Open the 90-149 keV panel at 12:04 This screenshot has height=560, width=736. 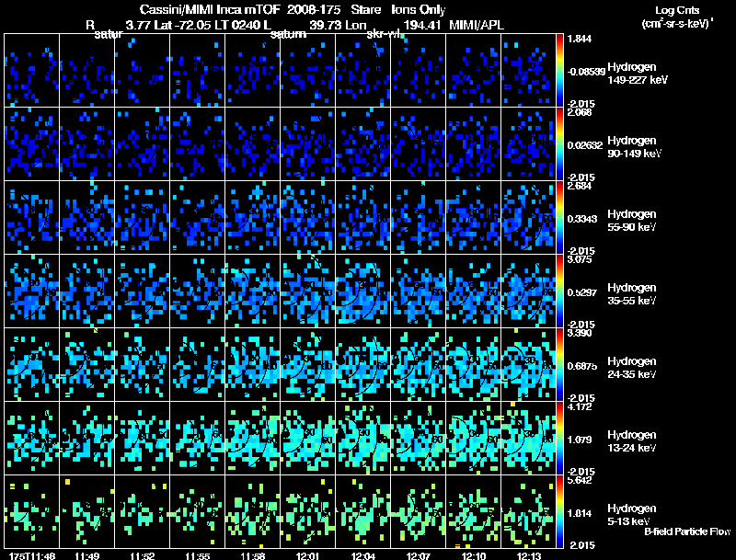(x=362, y=144)
